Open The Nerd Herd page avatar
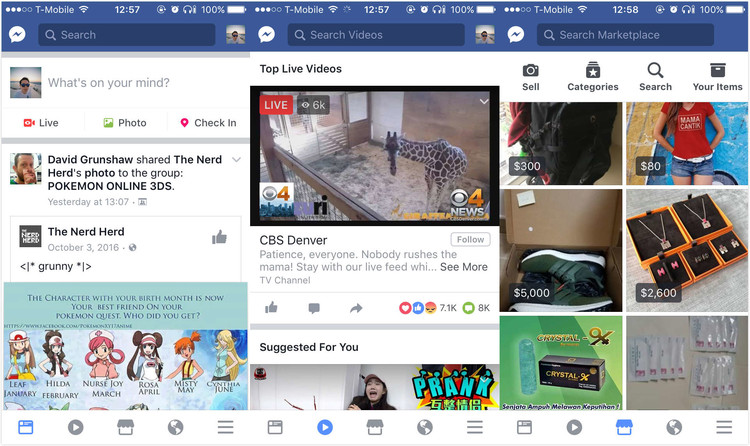This screenshot has height=446, width=750. [x=31, y=236]
